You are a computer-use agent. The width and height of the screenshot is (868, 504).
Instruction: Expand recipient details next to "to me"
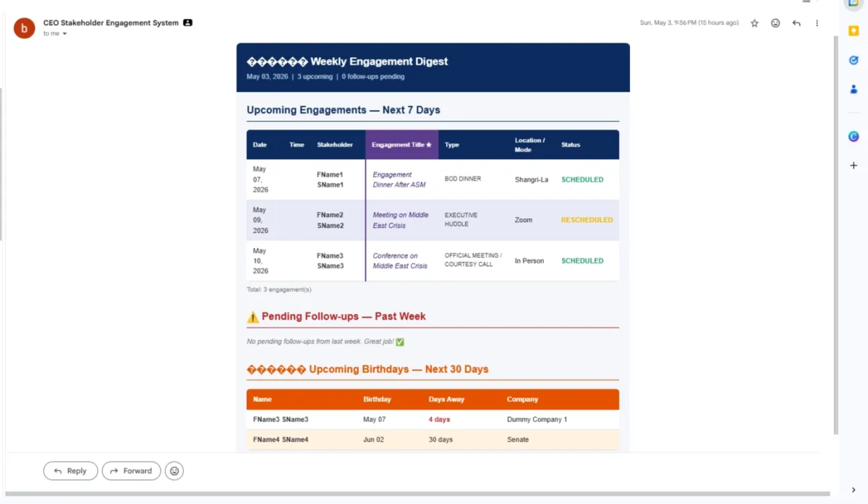pyautogui.click(x=64, y=34)
